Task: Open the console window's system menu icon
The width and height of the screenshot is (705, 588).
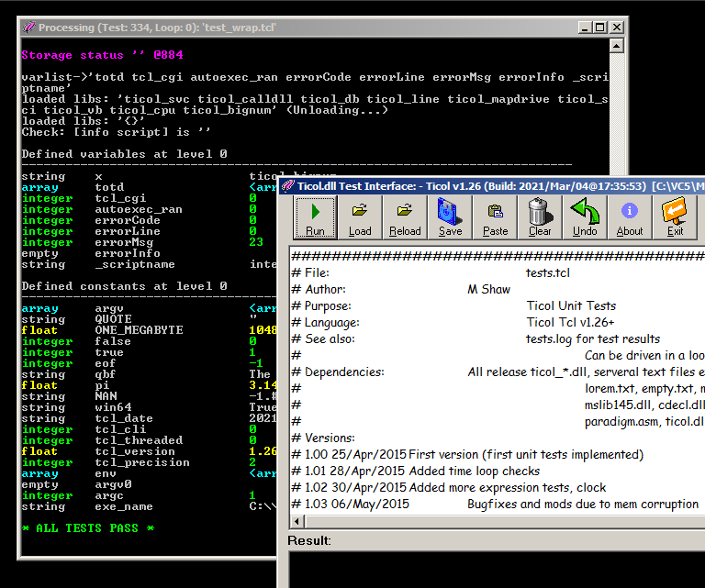Action: [29, 28]
